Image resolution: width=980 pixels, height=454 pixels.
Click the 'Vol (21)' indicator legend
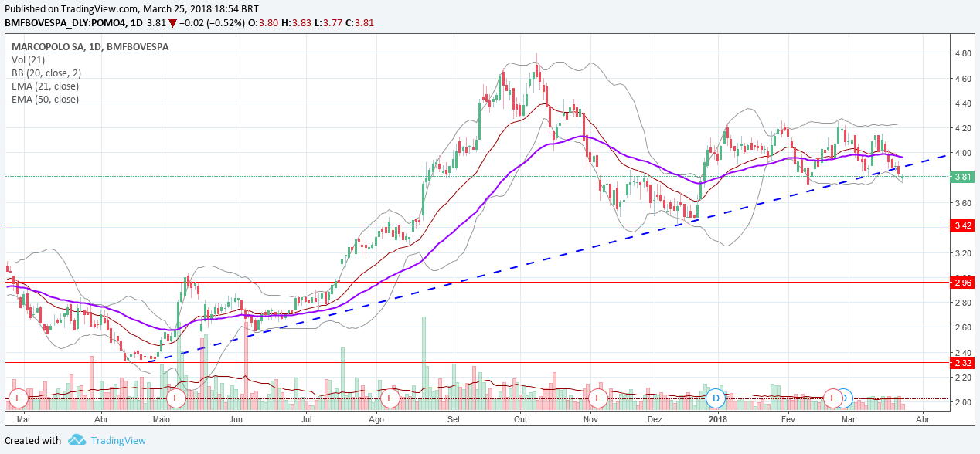(x=29, y=59)
